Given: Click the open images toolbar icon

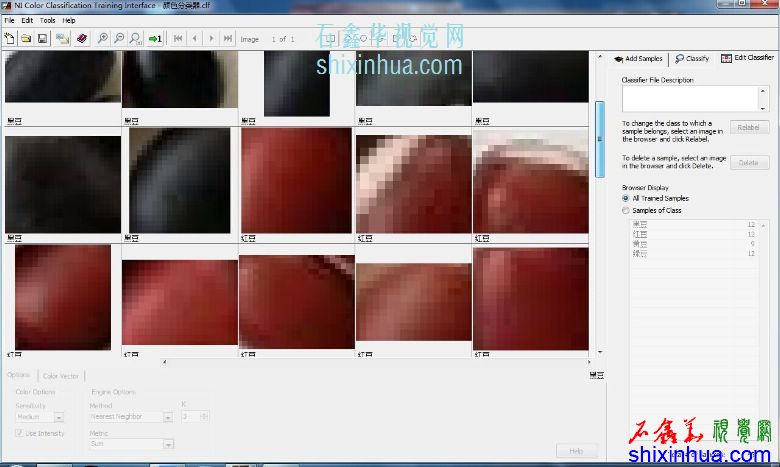Looking at the screenshot, I should pos(63,39).
